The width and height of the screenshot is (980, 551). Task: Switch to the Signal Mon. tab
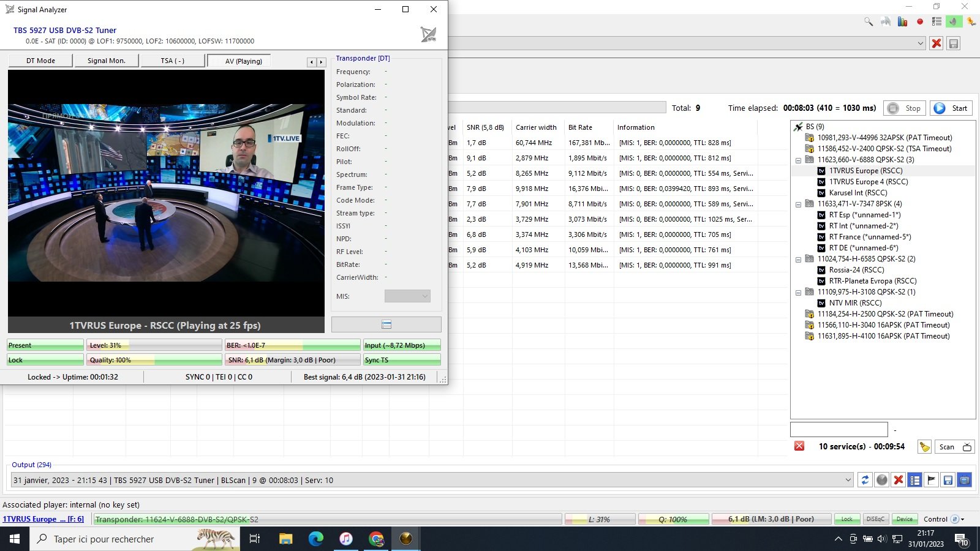click(x=106, y=61)
